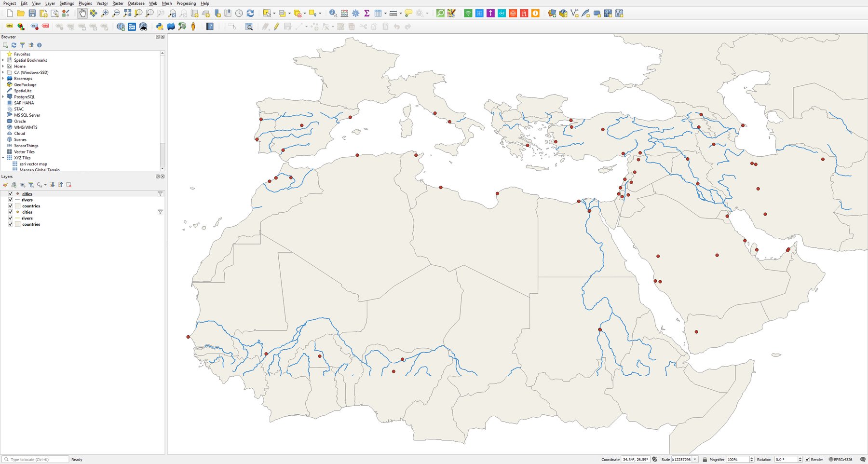Screen dimensions: 868x464
Task: Click the Remove Layer icon in Layers panel
Action: [69, 185]
